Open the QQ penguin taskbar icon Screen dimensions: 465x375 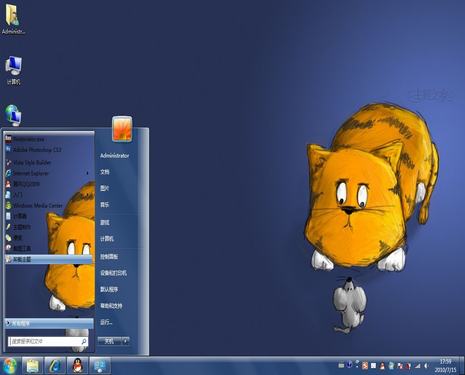77,366
